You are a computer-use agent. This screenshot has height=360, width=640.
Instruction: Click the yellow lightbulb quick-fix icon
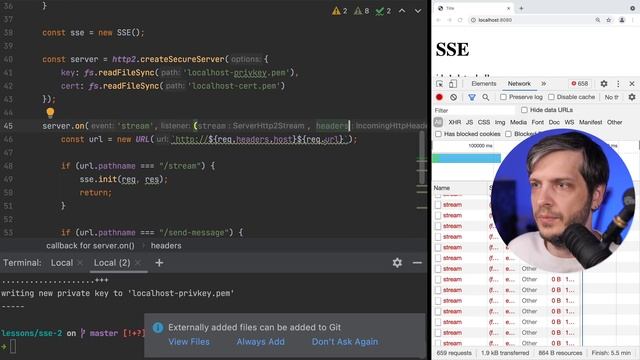click(x=50, y=112)
